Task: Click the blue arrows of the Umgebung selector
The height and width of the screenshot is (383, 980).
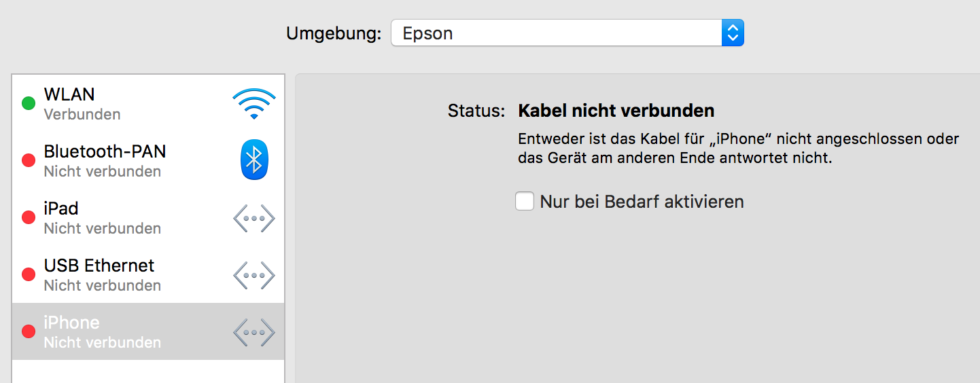Action: point(732,33)
